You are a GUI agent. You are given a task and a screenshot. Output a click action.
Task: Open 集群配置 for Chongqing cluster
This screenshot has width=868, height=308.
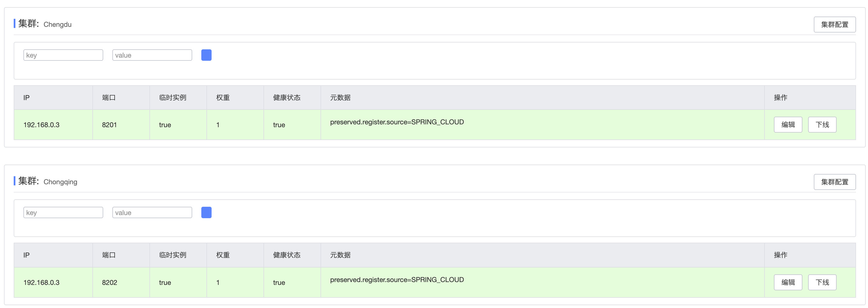(x=834, y=182)
